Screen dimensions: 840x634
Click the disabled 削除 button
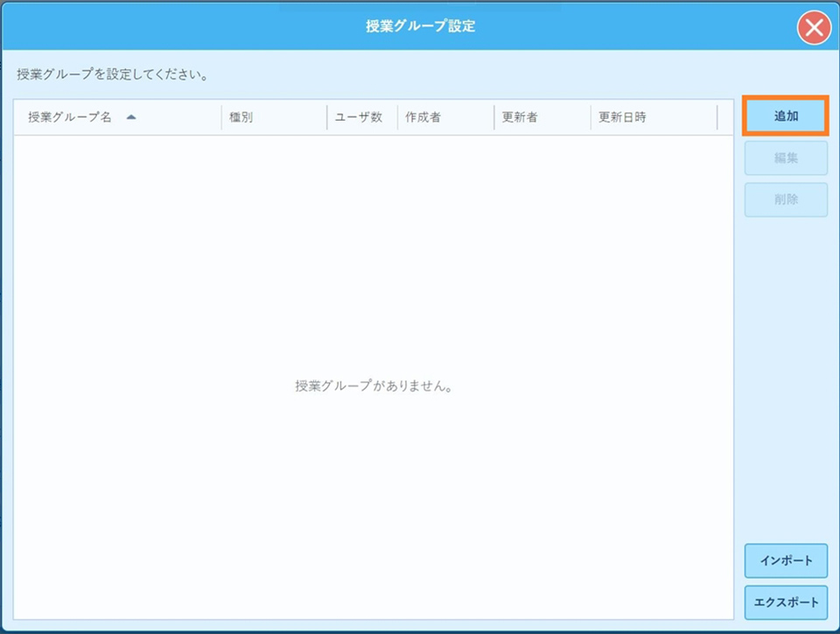pyautogui.click(x=785, y=199)
